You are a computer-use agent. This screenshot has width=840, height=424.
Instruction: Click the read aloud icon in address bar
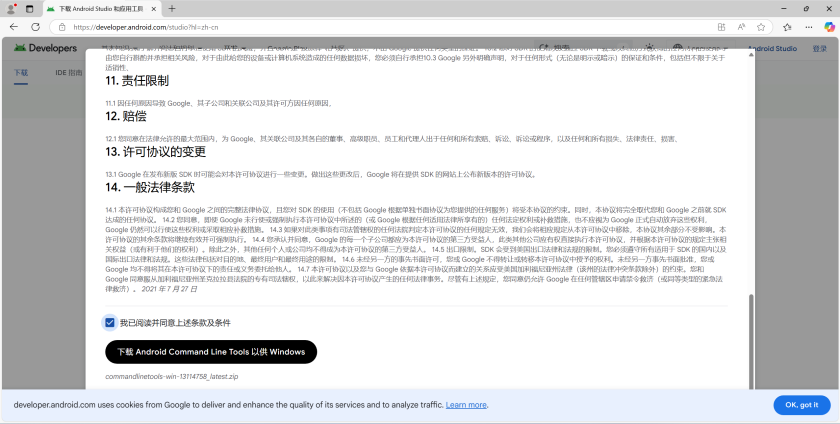point(741,27)
